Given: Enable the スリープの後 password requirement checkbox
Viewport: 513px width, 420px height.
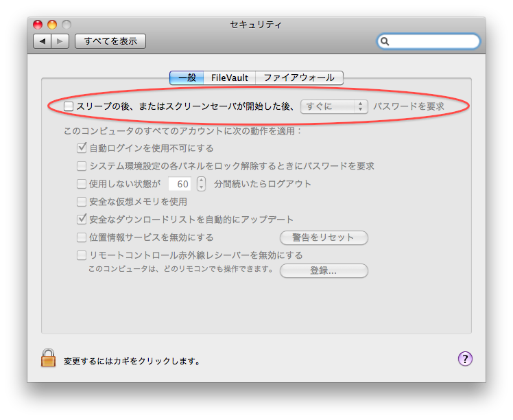Looking at the screenshot, I should 69,106.
